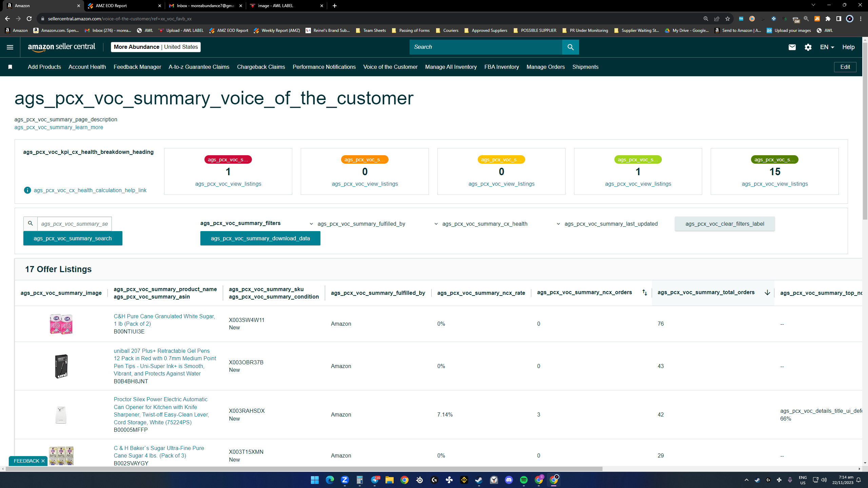Open File Explorer from taskbar
This screenshot has height=488, width=868.
click(389, 480)
